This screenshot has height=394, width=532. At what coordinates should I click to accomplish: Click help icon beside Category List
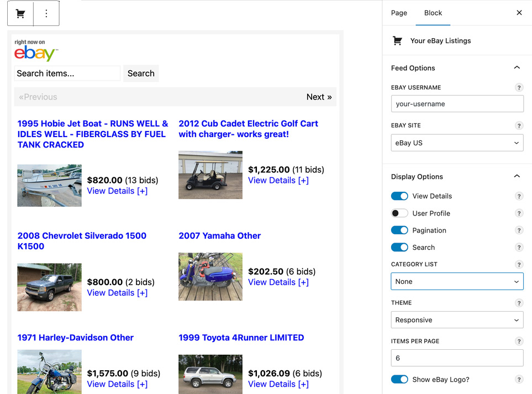click(519, 265)
